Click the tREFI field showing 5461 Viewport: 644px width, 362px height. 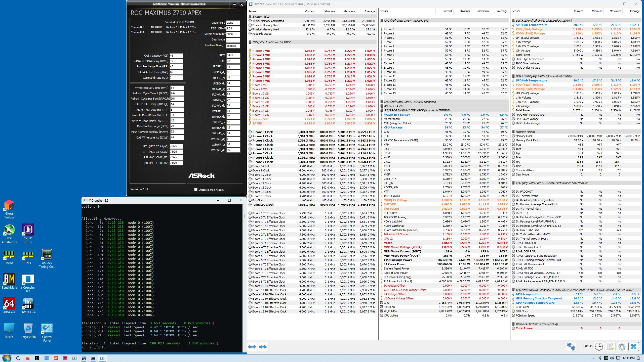pos(233,55)
